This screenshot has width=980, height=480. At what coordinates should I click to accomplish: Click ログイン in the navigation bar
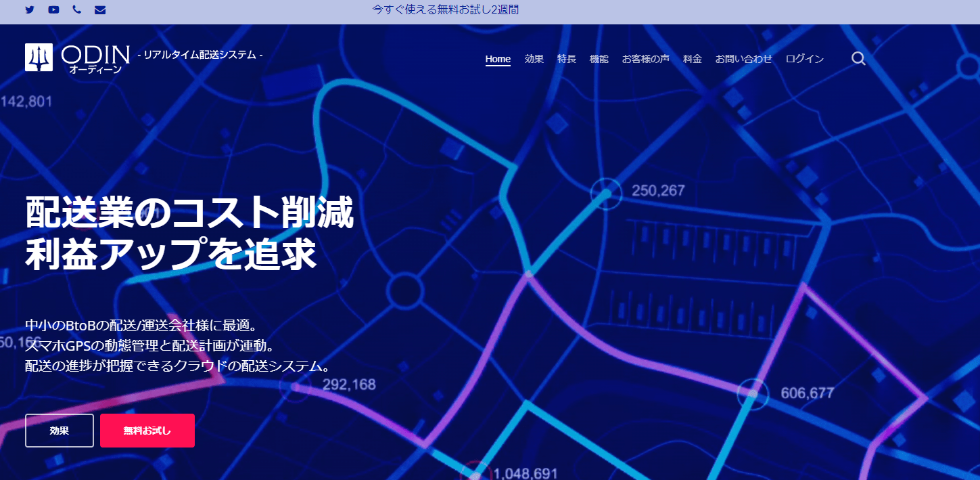[x=804, y=59]
